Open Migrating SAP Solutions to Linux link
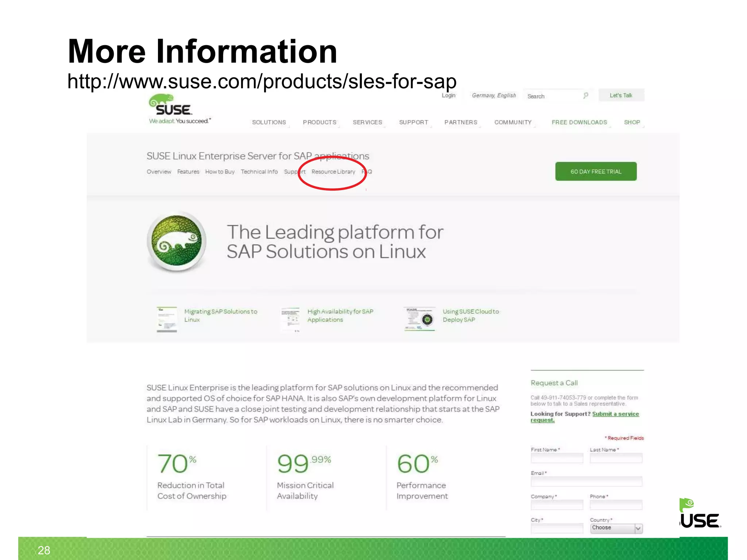The height and width of the screenshot is (560, 747). (221, 315)
